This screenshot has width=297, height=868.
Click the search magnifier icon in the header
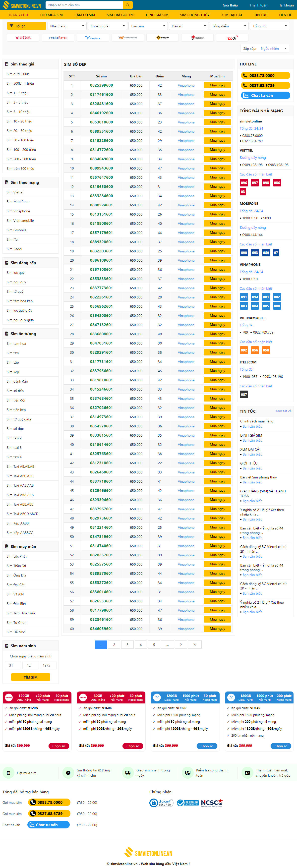(127, 5)
